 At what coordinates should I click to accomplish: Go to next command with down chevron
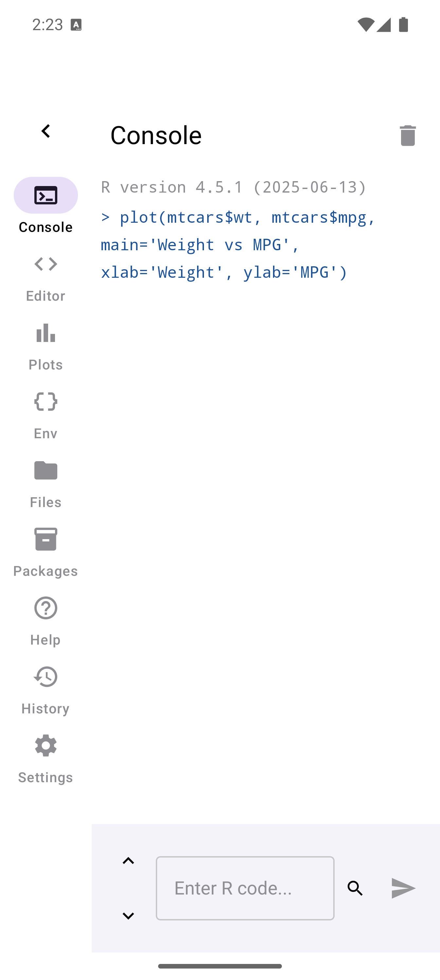[x=129, y=916]
